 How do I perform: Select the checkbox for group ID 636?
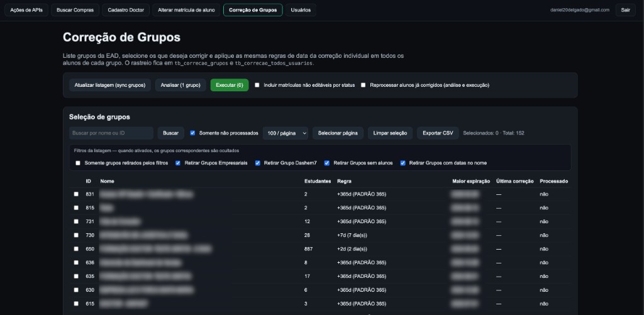76,262
